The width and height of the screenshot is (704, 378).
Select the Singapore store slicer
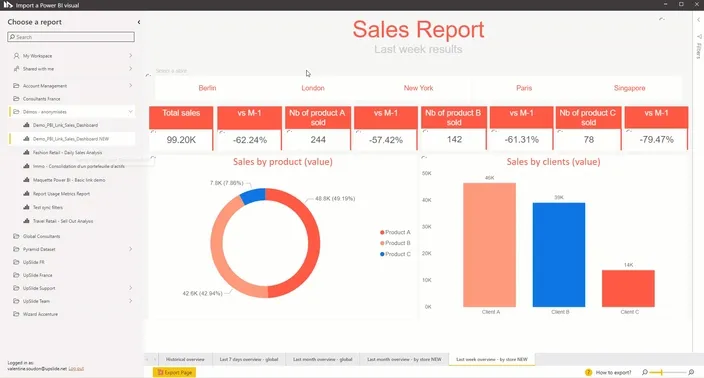click(629, 88)
